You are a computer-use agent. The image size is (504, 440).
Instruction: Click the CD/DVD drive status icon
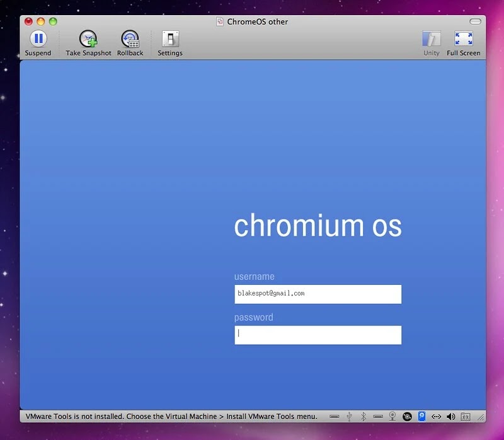pyautogui.click(x=407, y=417)
